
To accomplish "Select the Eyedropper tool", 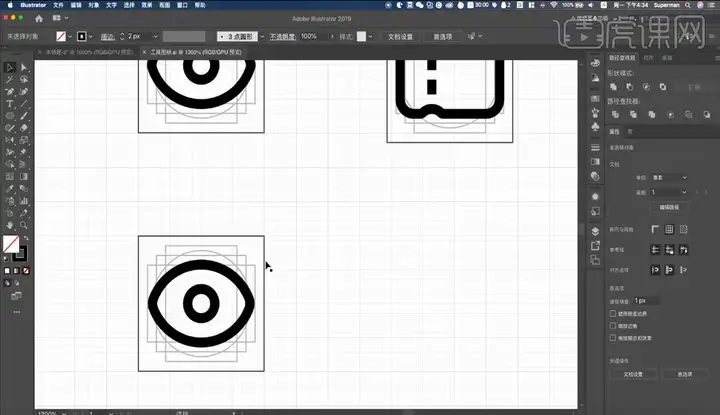I will tap(9, 189).
